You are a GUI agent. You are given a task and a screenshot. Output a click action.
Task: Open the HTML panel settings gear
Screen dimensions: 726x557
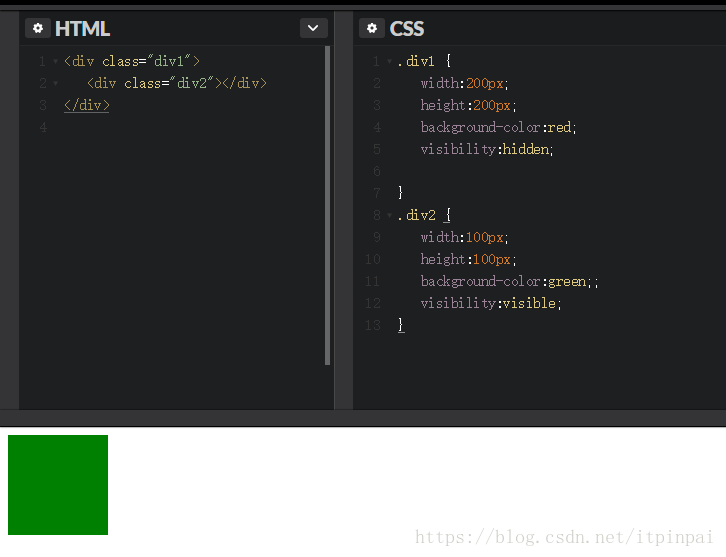click(38, 28)
